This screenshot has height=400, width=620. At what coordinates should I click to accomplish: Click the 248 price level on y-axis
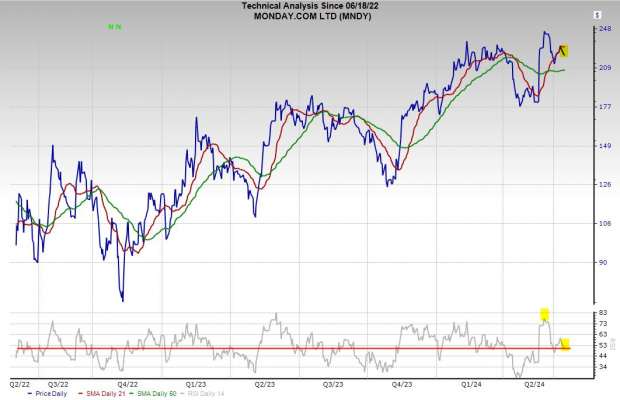[x=604, y=29]
